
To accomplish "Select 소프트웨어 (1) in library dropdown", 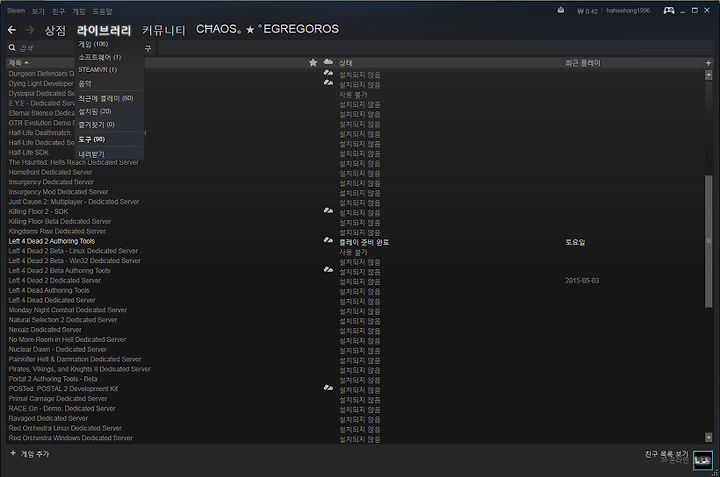I will [100, 57].
